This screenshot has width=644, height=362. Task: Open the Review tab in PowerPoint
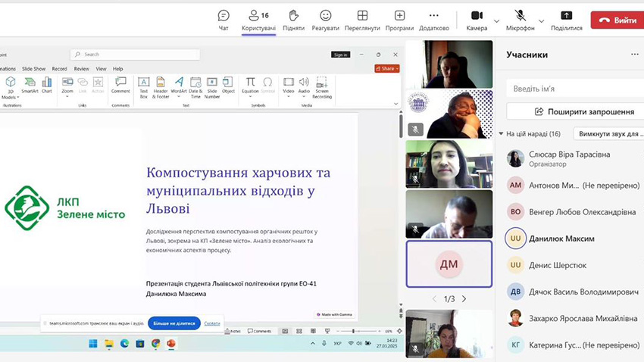coord(81,69)
